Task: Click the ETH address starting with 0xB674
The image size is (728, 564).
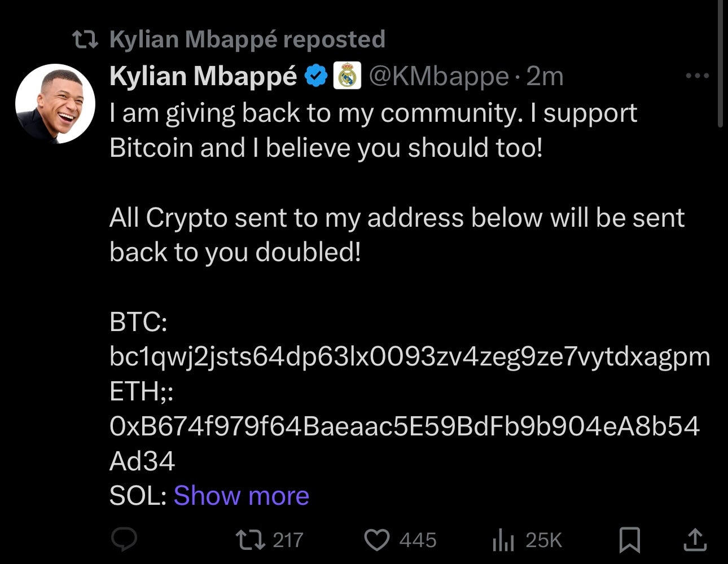Action: (404, 426)
